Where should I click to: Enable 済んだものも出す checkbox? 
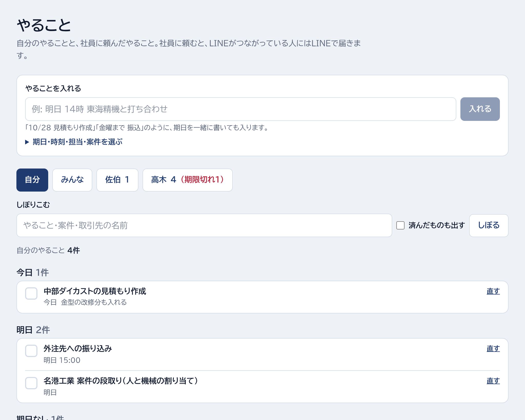tap(400, 225)
